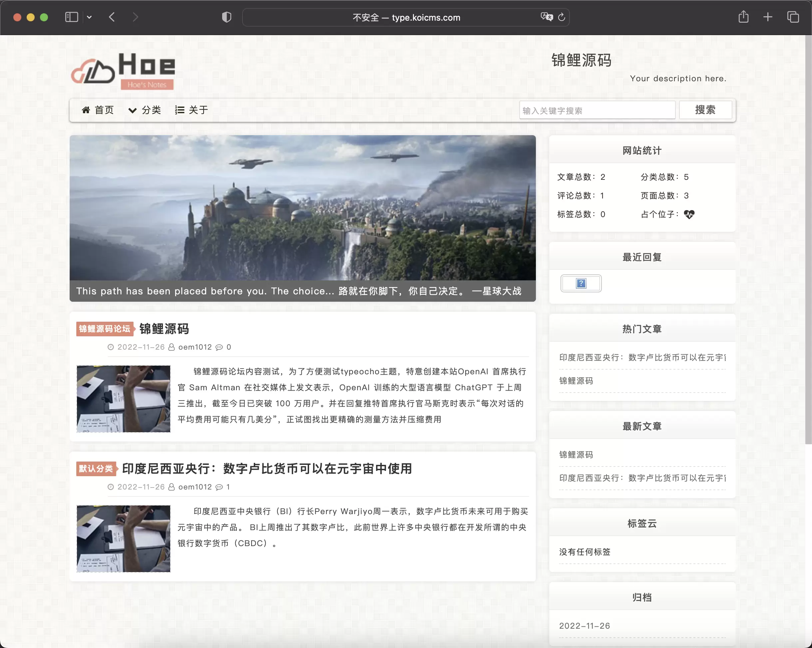
Task: Open 印度尼西亚央行 link under 最新文章
Action: [x=642, y=478]
